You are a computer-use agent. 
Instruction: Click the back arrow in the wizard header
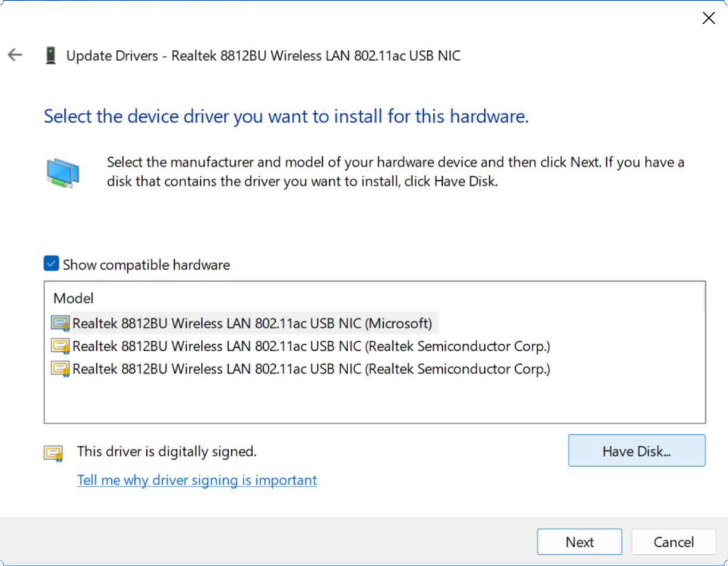15,55
